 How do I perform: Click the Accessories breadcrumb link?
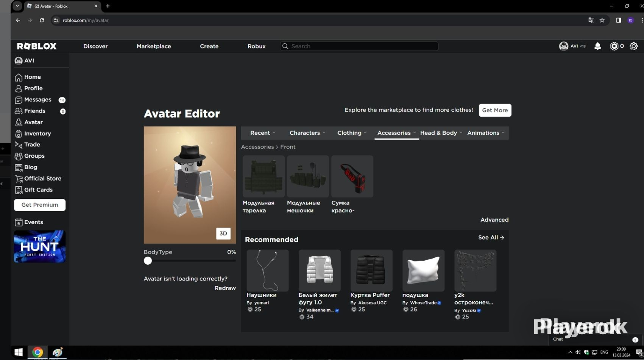tap(257, 147)
